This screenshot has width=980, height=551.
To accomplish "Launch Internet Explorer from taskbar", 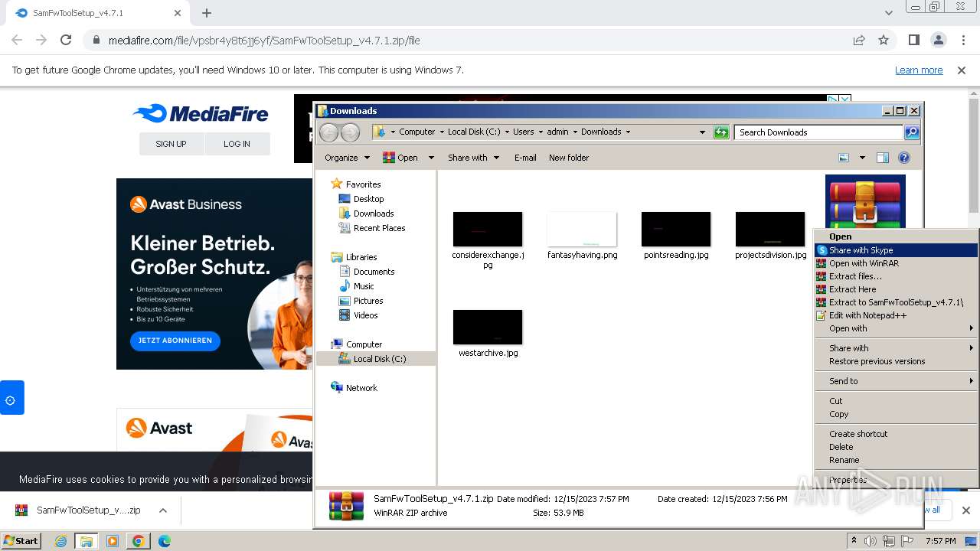I will coord(61,541).
